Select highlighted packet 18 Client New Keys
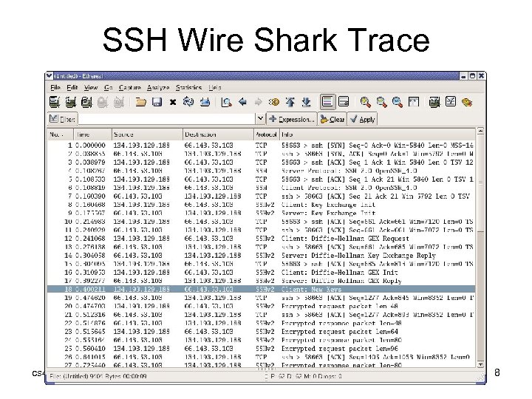Screen dimensions: 532x399 tap(261, 290)
